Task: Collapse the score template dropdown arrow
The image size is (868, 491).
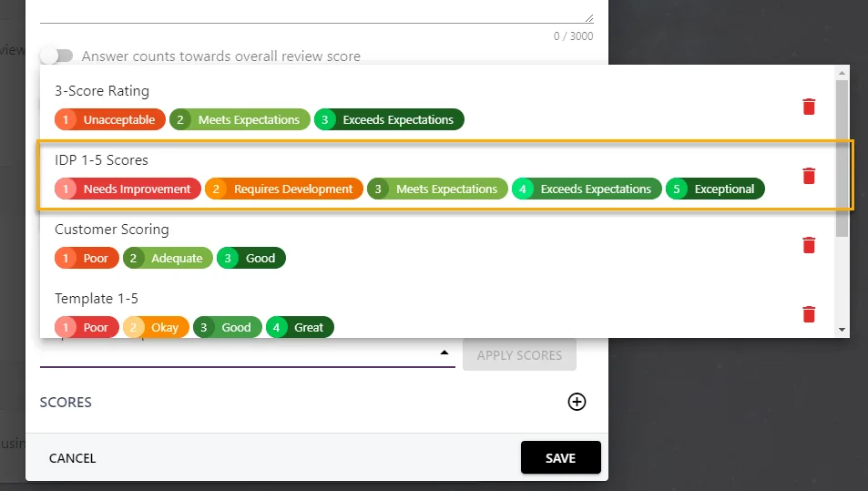Action: click(x=444, y=353)
